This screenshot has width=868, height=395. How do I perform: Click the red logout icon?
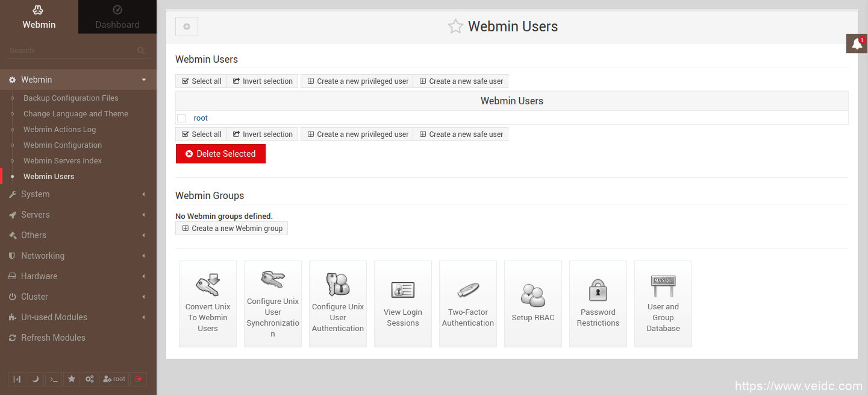click(139, 379)
